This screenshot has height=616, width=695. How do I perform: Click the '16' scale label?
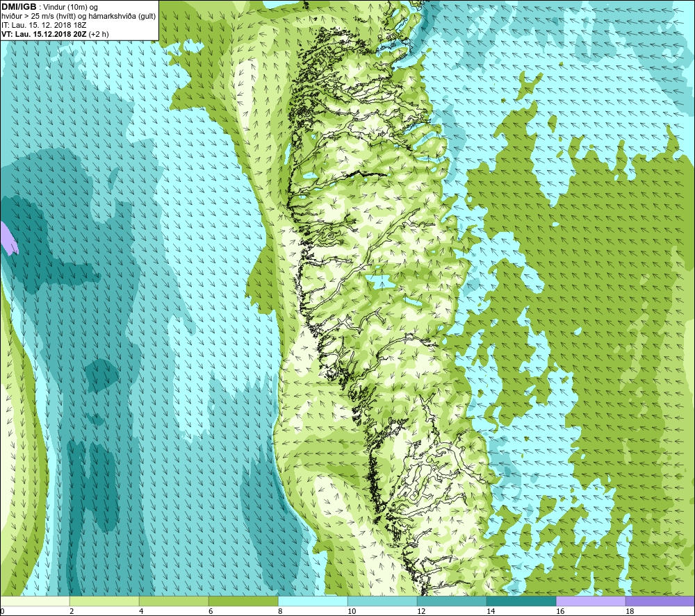[x=560, y=611]
